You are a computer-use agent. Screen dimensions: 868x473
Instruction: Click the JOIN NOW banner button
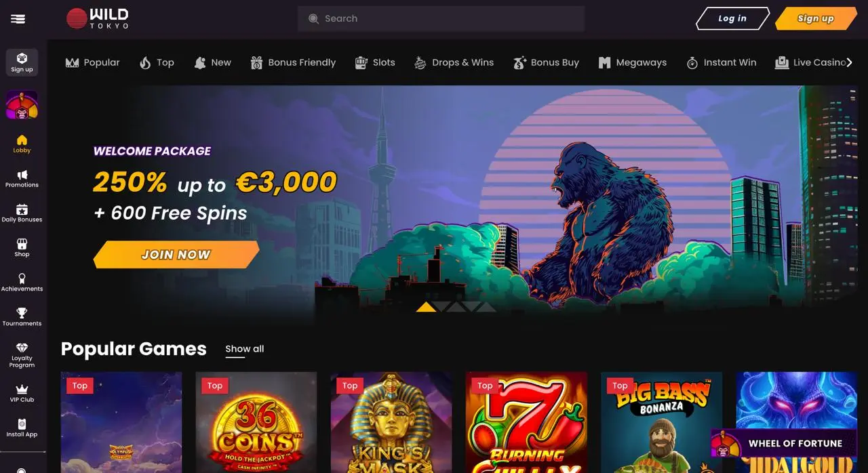[x=176, y=255]
